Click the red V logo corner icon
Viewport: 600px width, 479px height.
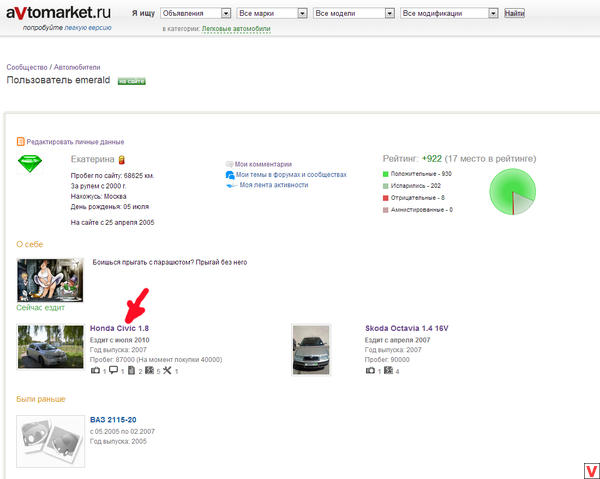point(592,471)
